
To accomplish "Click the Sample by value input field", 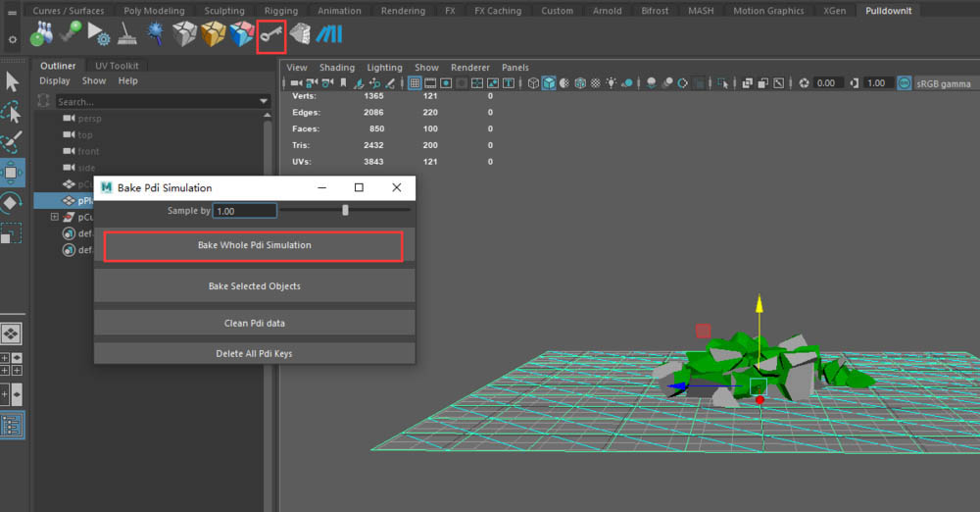I will coord(245,211).
